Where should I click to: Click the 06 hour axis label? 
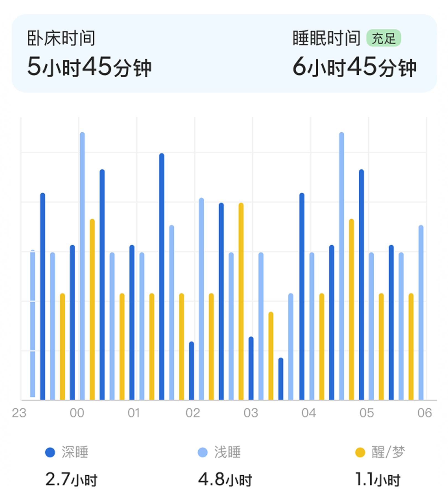[x=424, y=413]
